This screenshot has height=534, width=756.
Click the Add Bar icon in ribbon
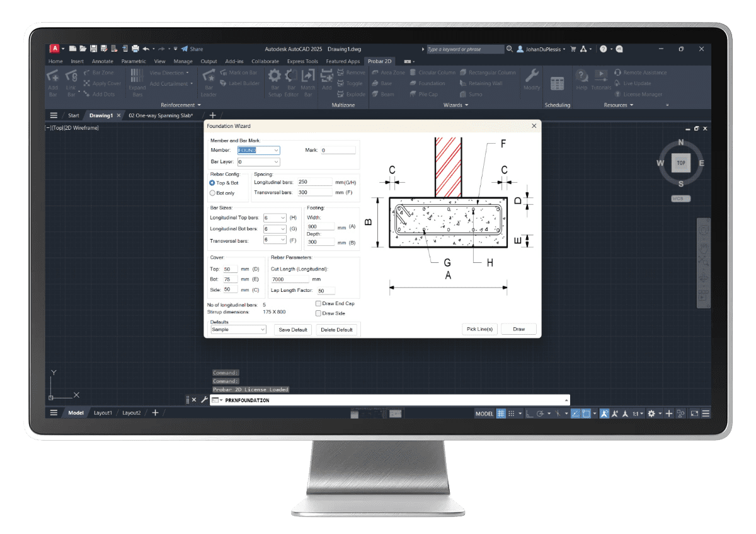[x=54, y=77]
